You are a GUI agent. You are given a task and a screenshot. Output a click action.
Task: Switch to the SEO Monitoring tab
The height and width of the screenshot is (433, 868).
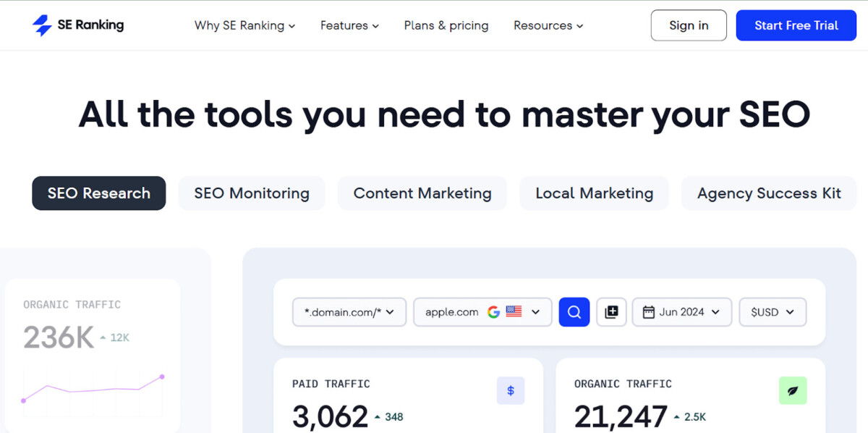click(252, 193)
